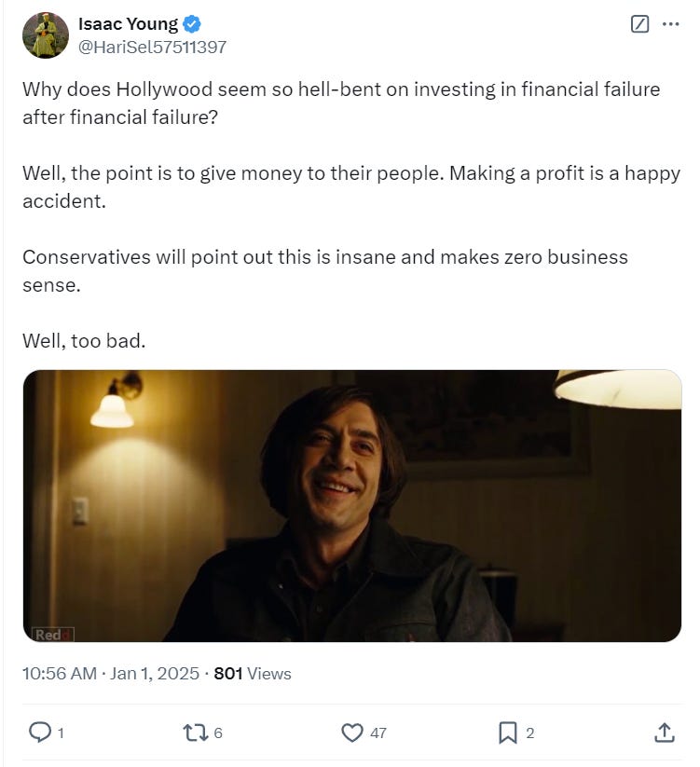Click the Red watermark on the image
This screenshot has width=700, height=767.
click(x=53, y=635)
